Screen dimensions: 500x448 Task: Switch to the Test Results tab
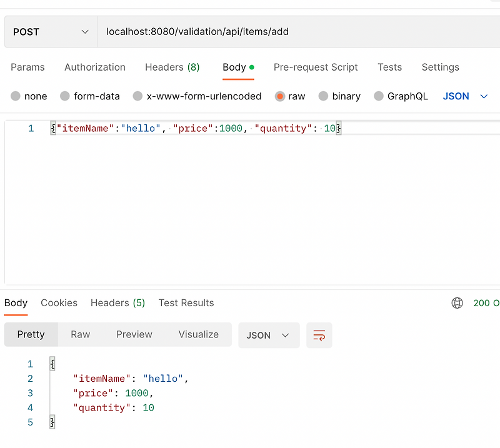point(186,302)
